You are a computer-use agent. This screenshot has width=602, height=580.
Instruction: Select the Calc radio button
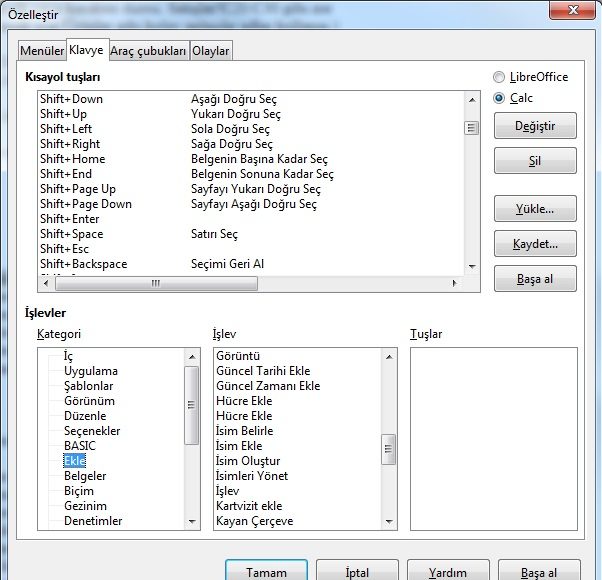[499, 98]
